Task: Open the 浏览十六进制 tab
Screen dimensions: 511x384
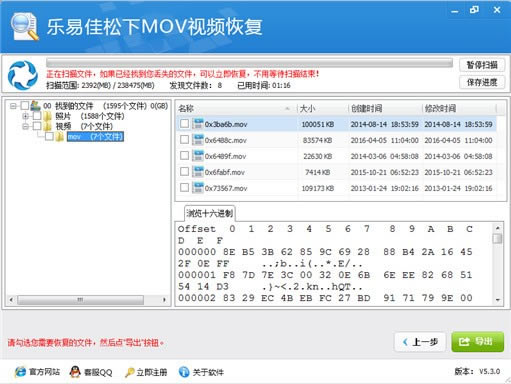Action: pyautogui.click(x=210, y=213)
